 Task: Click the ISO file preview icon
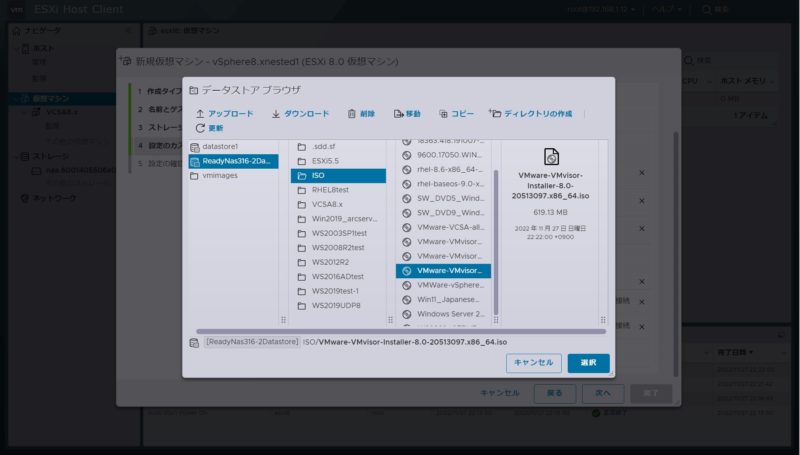pos(551,157)
